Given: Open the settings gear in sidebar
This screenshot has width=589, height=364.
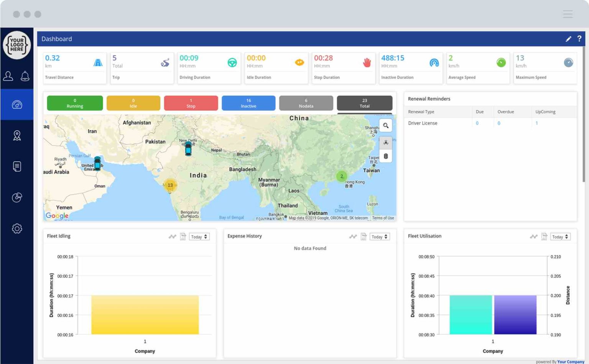Looking at the screenshot, I should tap(17, 229).
